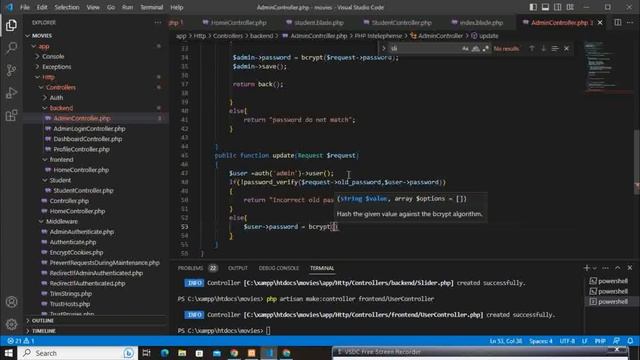Image resolution: width=640 pixels, height=360 pixels.
Task: Close the terminal panel
Action: pos(630,268)
